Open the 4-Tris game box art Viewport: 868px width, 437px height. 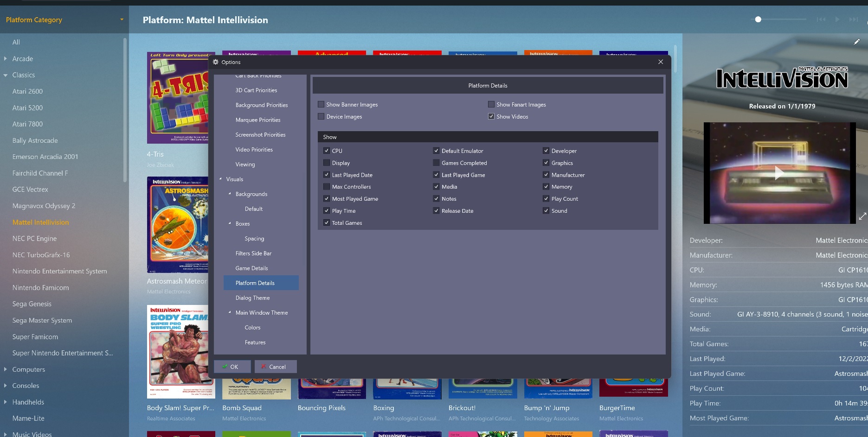[x=178, y=98]
